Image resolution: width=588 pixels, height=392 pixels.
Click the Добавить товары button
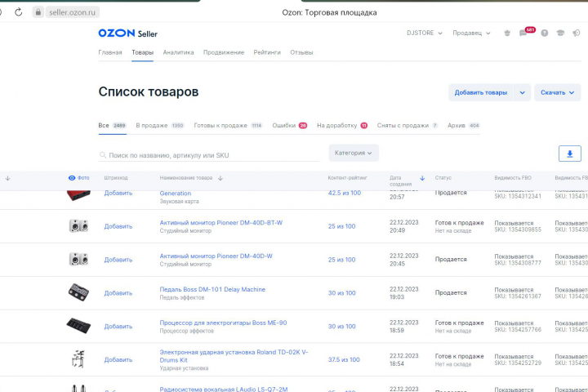point(481,92)
